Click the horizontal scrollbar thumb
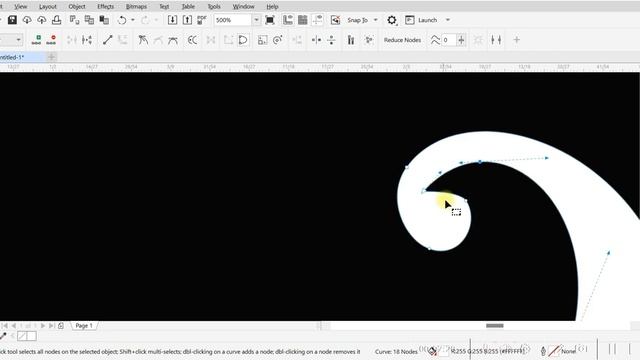 [x=495, y=325]
